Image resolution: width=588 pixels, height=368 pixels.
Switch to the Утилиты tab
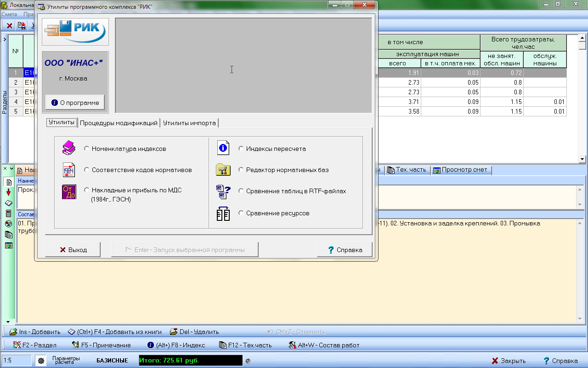[62, 123]
